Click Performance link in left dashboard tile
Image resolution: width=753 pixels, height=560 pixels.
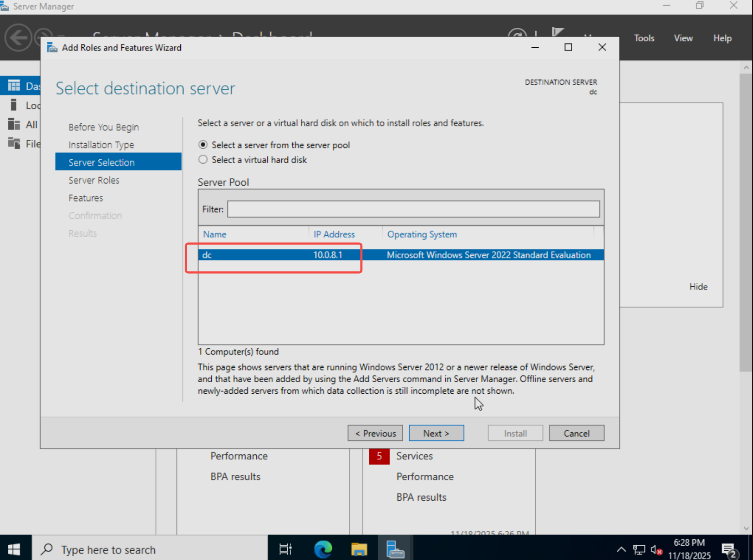[239, 456]
